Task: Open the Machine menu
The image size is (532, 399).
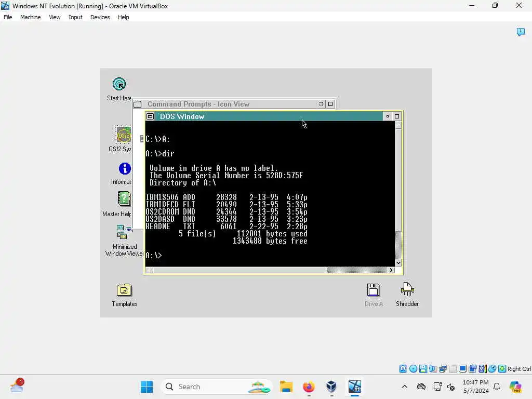Action: (31, 17)
